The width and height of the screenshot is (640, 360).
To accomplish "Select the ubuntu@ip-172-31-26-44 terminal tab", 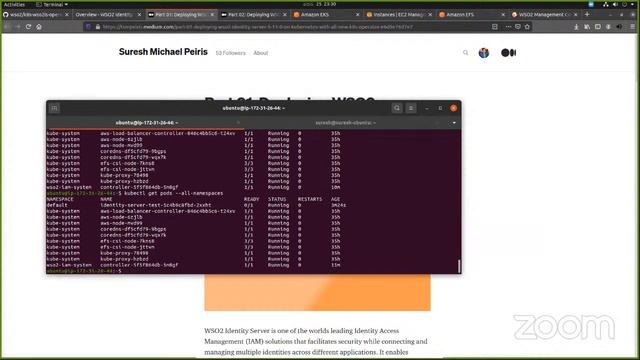I will [146, 123].
